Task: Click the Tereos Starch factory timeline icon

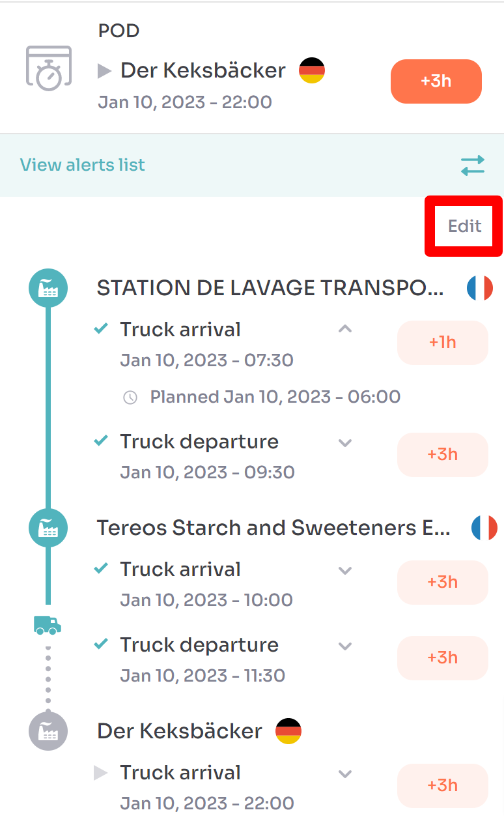Action: (x=48, y=528)
